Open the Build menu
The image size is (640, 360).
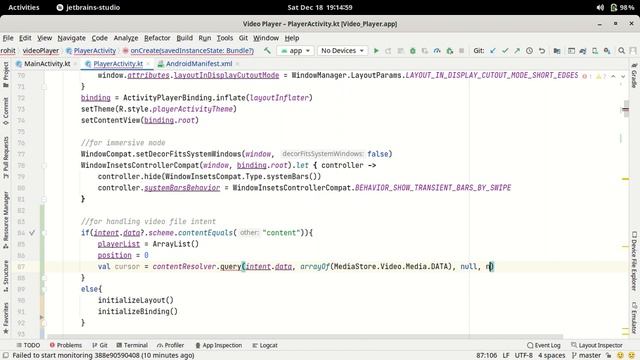(x=184, y=38)
